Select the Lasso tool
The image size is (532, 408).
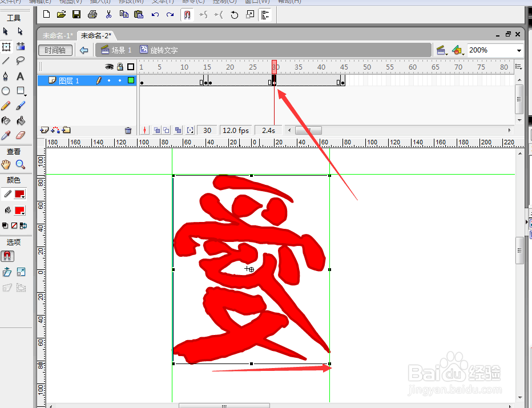[x=21, y=59]
